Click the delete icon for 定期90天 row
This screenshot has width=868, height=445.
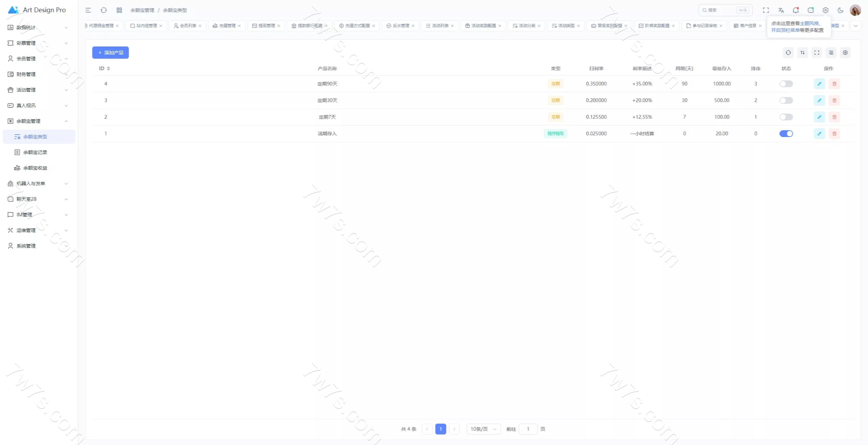pyautogui.click(x=834, y=84)
